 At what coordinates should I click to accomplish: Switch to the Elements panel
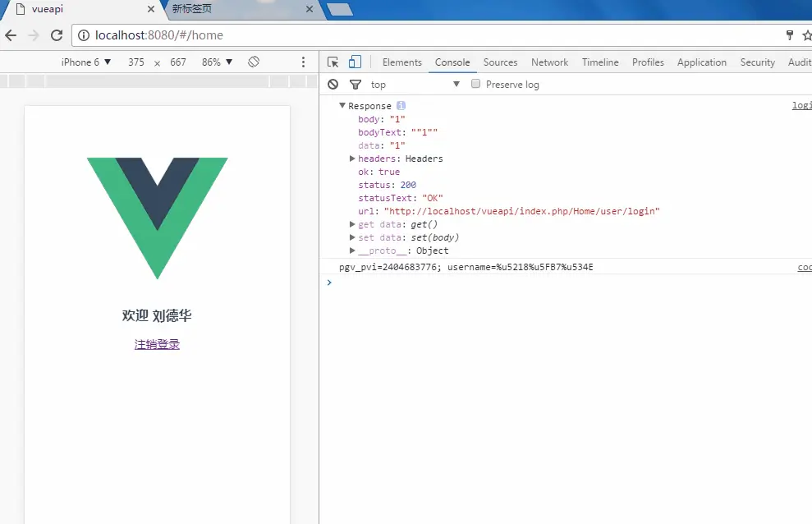click(x=401, y=62)
